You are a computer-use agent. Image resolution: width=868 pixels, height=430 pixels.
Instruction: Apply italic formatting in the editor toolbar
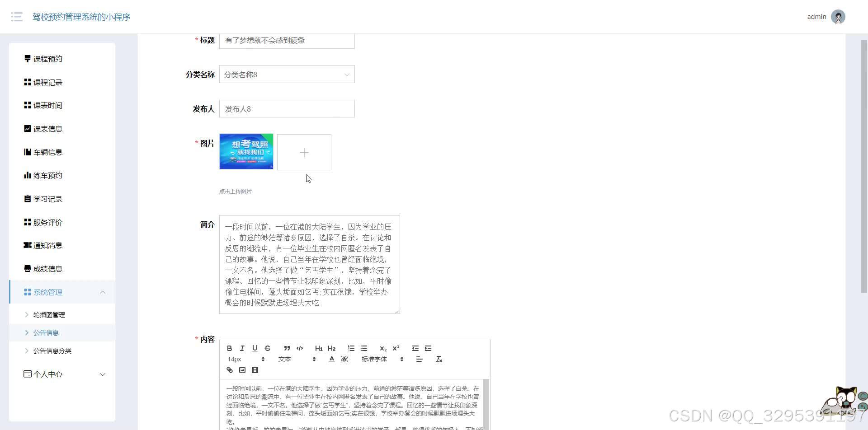[x=242, y=348]
